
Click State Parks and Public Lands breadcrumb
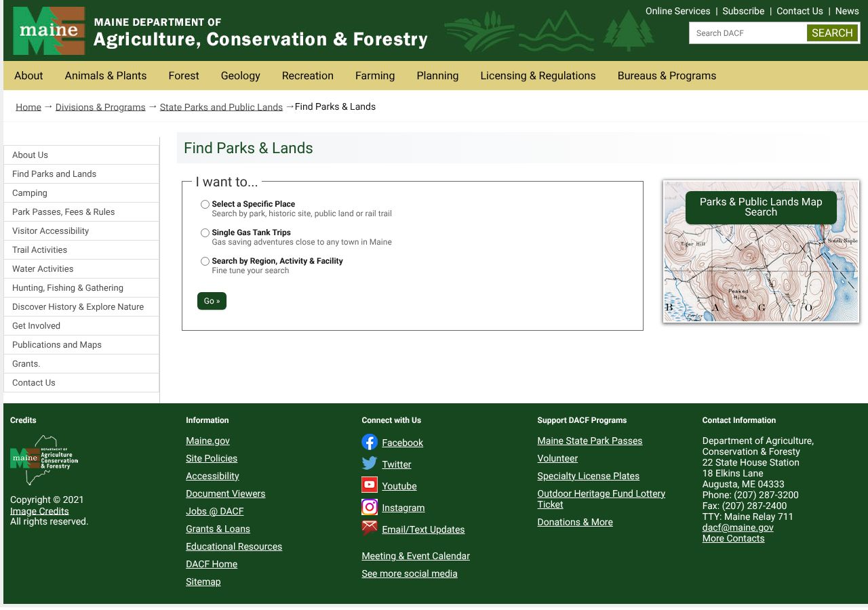221,107
